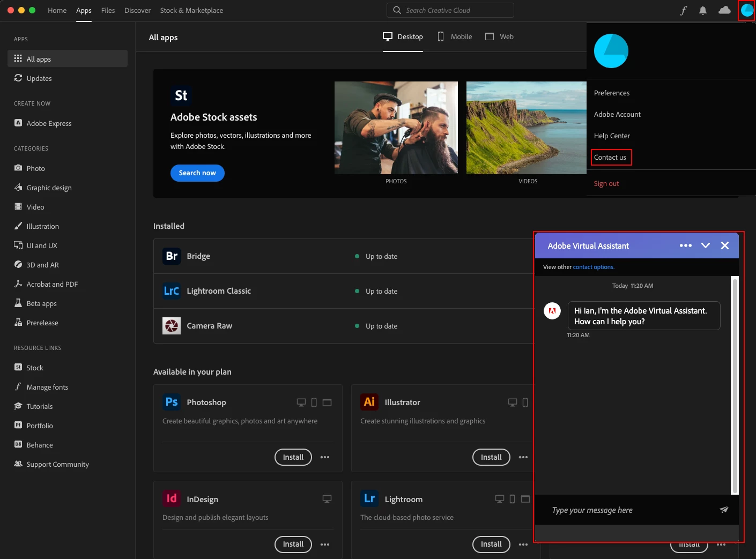Install Photoshop
Screen dimensions: 756x559
[293, 457]
